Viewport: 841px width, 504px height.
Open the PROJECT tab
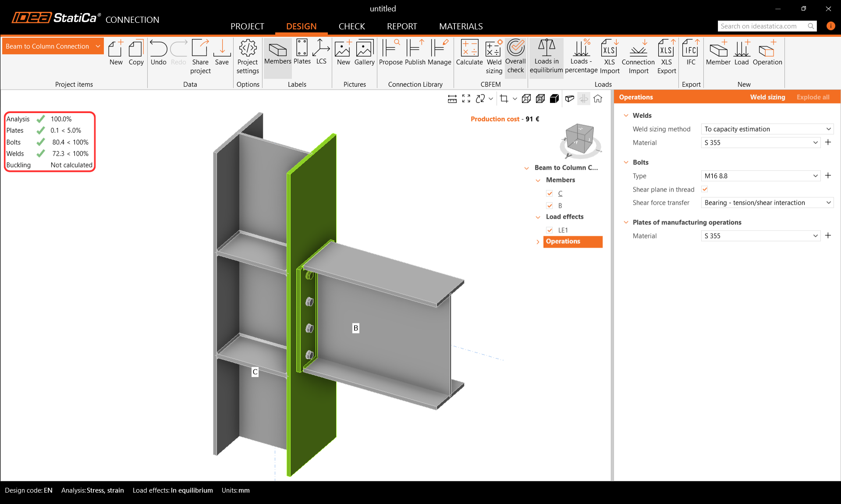click(247, 26)
